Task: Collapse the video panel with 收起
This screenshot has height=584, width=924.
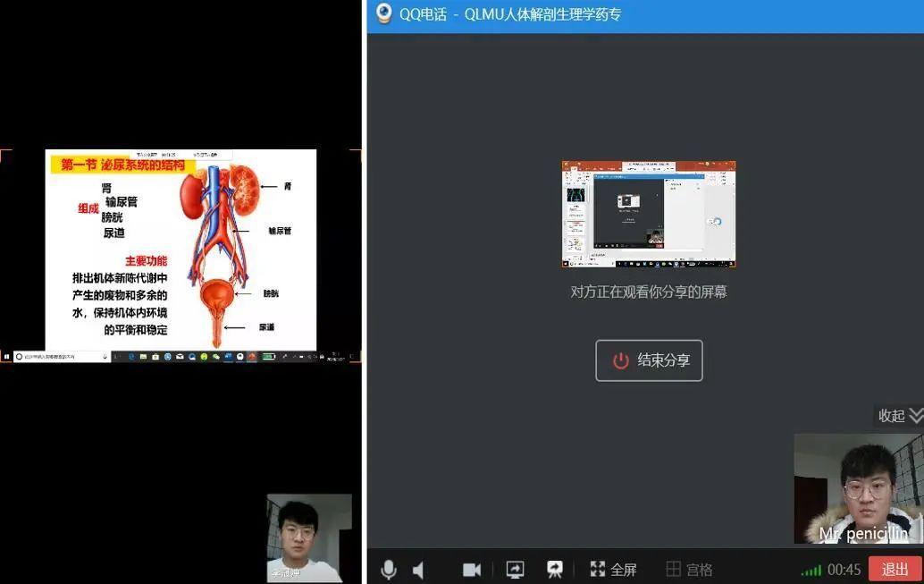Action: pos(899,415)
